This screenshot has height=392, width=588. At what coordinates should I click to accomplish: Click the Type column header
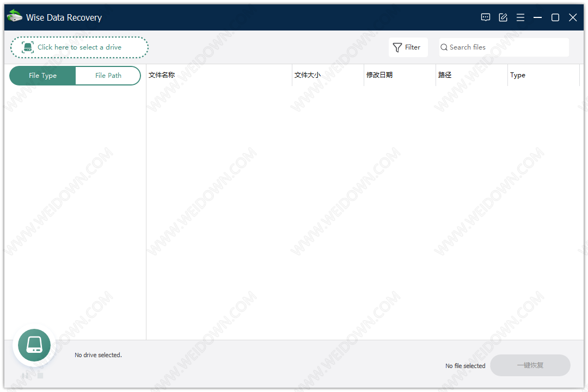point(543,75)
